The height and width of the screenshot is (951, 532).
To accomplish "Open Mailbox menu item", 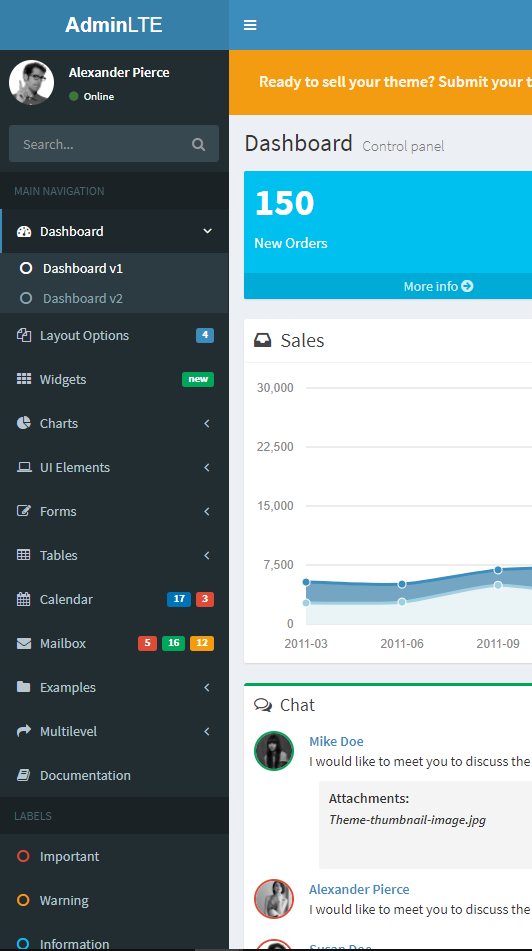I will coord(114,644).
